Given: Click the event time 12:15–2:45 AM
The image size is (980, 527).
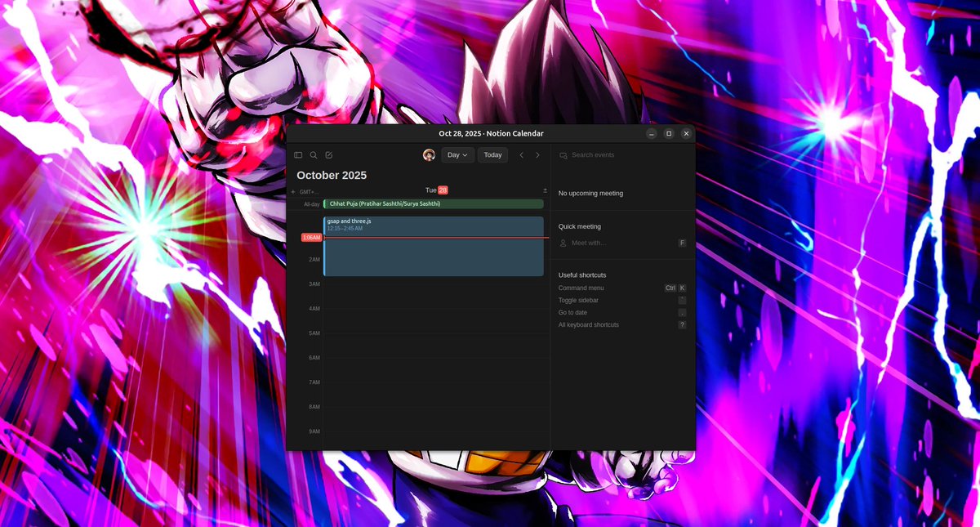Looking at the screenshot, I should click(x=345, y=228).
